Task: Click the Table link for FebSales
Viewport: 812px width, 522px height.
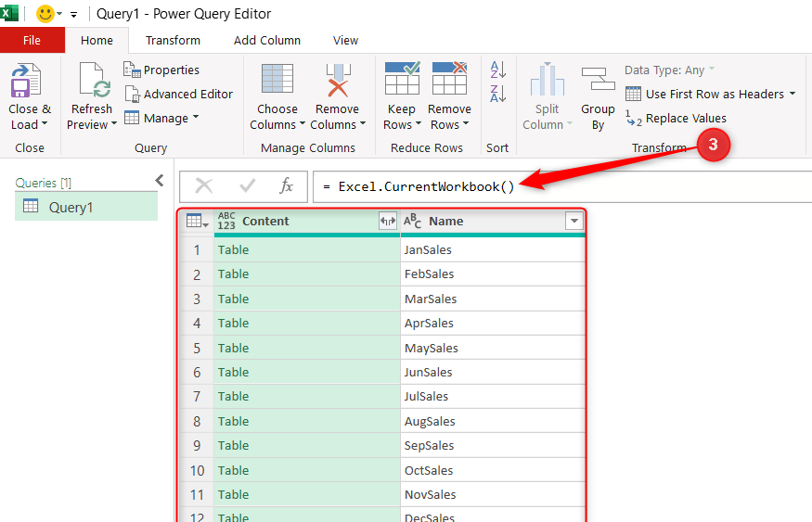Action: point(233,274)
